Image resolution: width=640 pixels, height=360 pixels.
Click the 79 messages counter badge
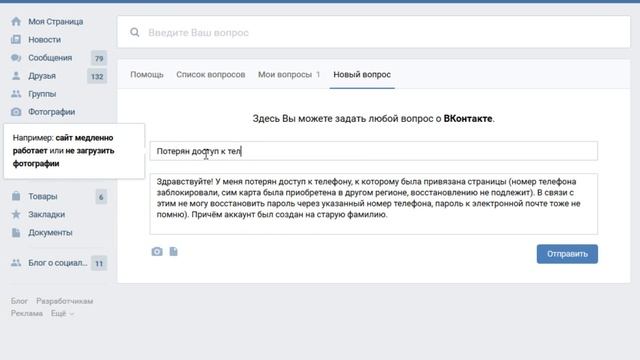tap(99, 58)
